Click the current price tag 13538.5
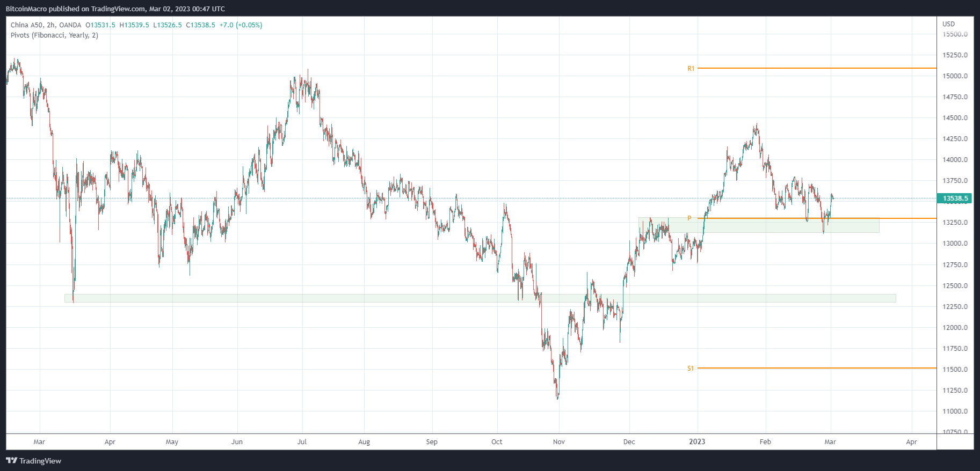The height and width of the screenshot is (471, 980). (x=955, y=198)
